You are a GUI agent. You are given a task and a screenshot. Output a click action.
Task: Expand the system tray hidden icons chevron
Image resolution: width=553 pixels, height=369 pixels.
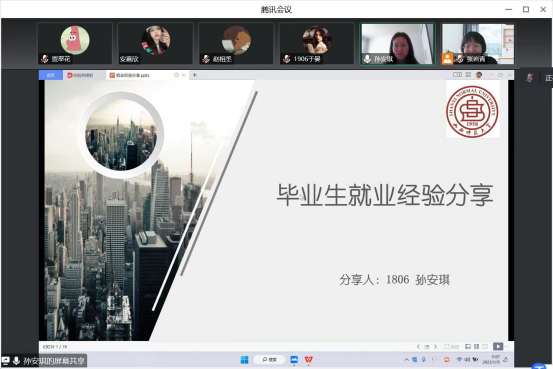[x=406, y=359]
